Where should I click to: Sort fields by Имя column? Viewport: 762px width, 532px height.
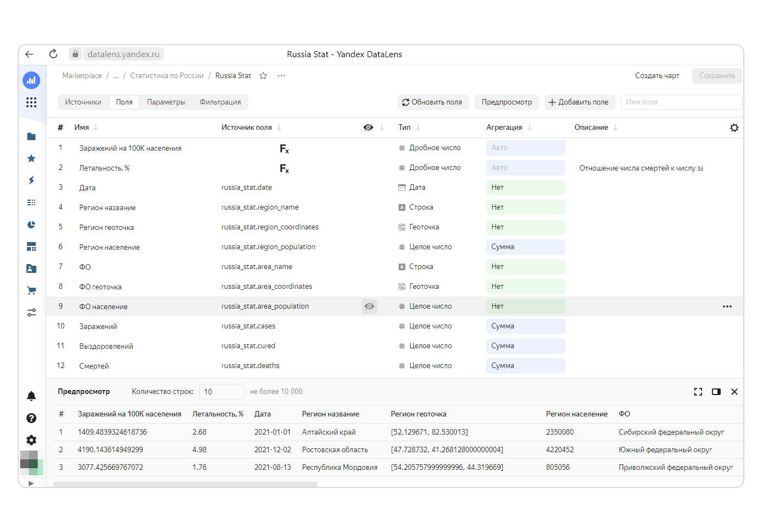point(86,128)
